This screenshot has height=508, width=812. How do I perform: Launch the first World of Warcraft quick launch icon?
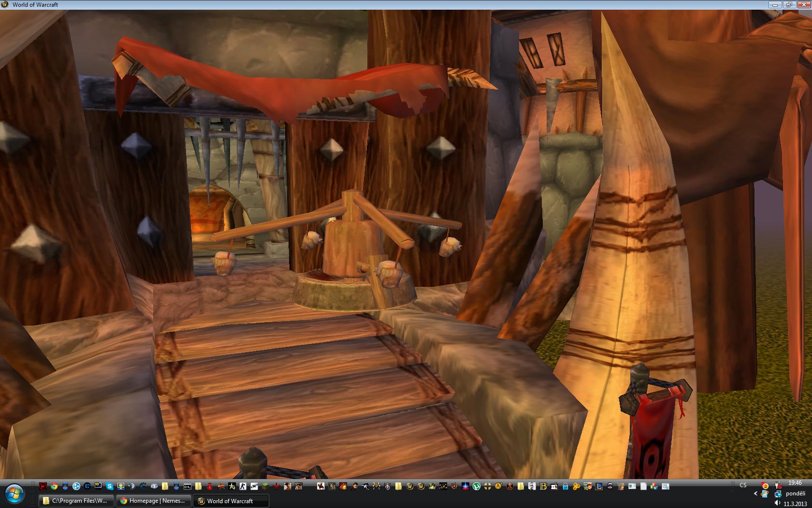(410, 486)
